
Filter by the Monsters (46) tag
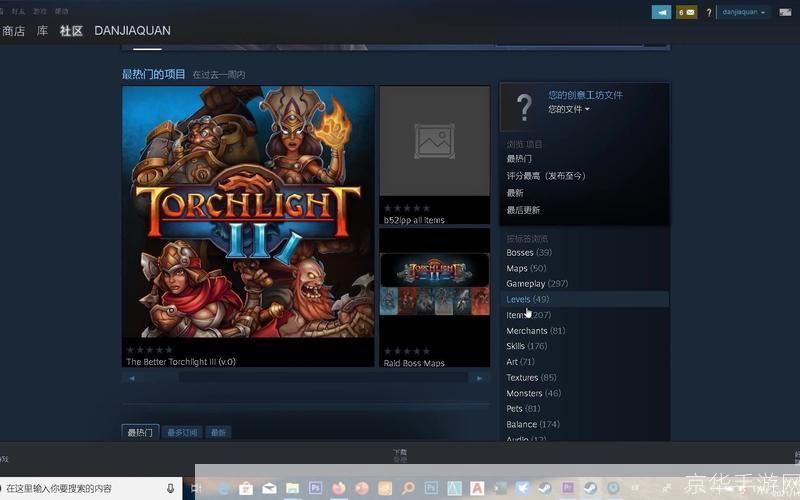[x=533, y=393]
